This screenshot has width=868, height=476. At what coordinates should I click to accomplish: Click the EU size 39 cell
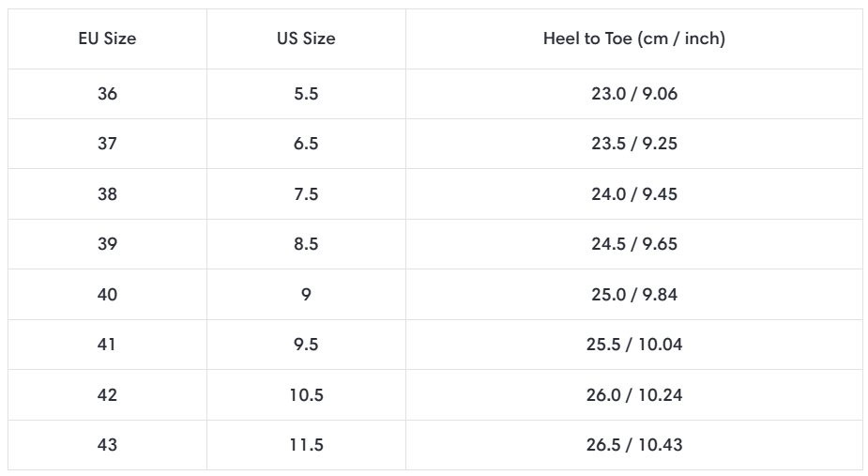(x=107, y=244)
